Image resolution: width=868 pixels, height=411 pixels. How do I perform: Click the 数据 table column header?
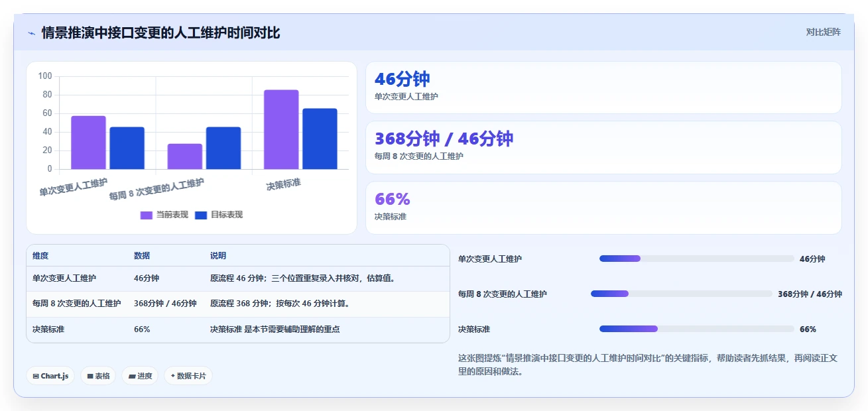pos(142,256)
